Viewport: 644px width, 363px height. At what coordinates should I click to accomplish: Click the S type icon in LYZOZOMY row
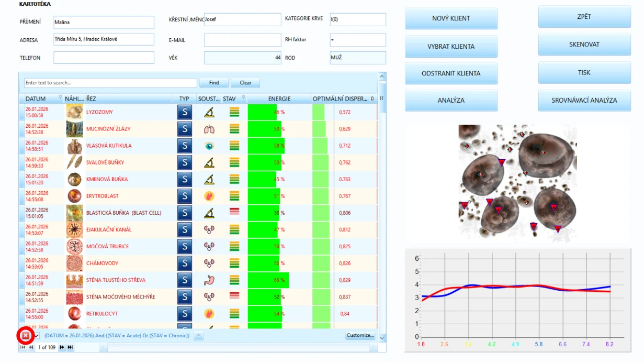pos(185,112)
